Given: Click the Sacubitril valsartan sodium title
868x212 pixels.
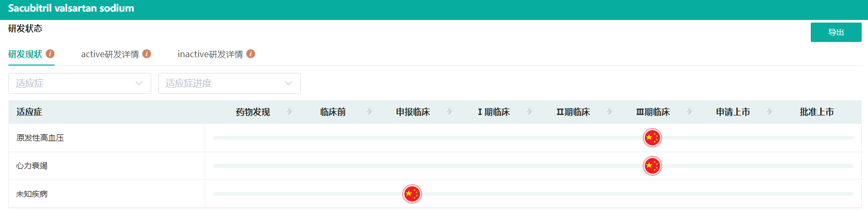Looking at the screenshot, I should 71,8.
